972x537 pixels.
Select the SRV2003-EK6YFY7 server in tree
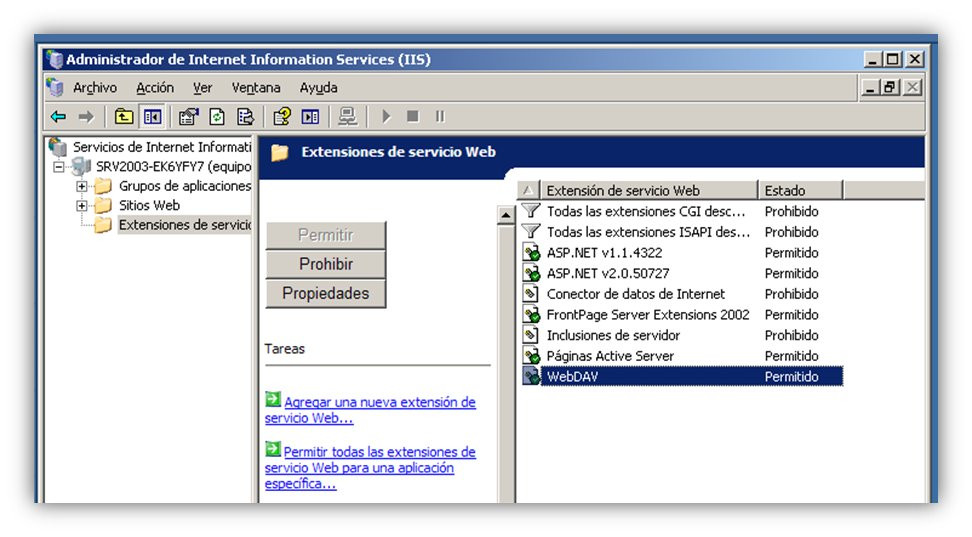174,167
